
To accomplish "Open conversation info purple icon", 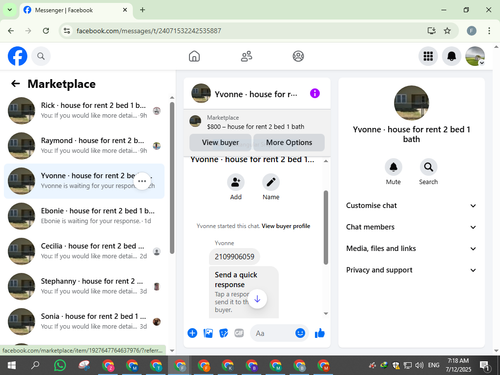I will click(315, 93).
